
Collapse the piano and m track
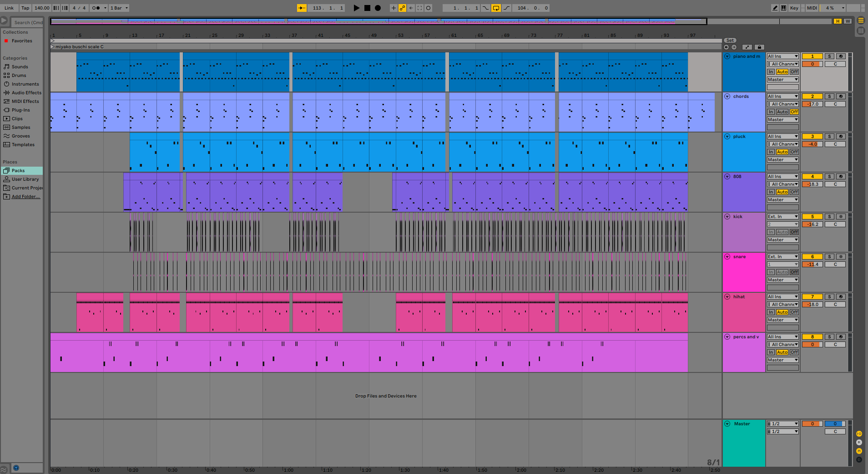[727, 56]
